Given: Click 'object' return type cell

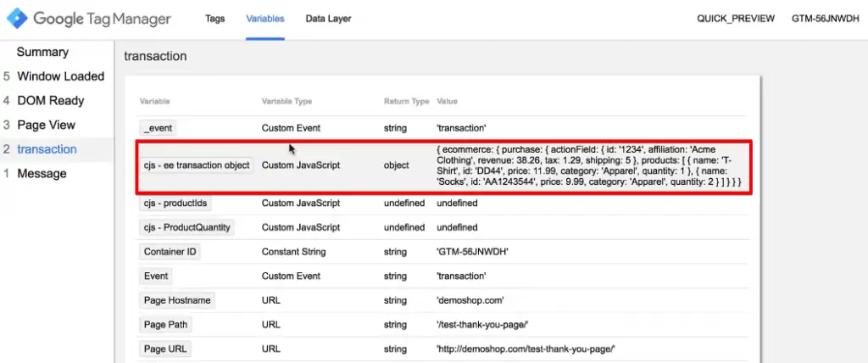Looking at the screenshot, I should [397, 165].
